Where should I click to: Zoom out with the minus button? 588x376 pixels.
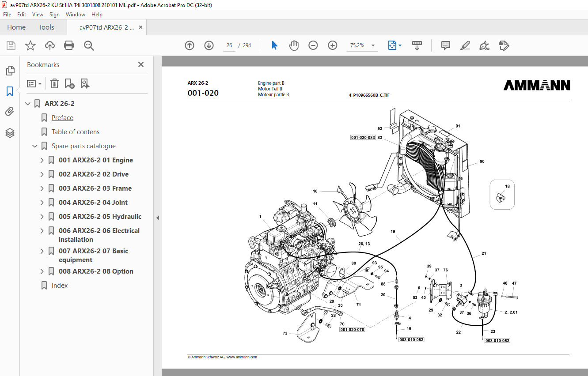(x=313, y=45)
